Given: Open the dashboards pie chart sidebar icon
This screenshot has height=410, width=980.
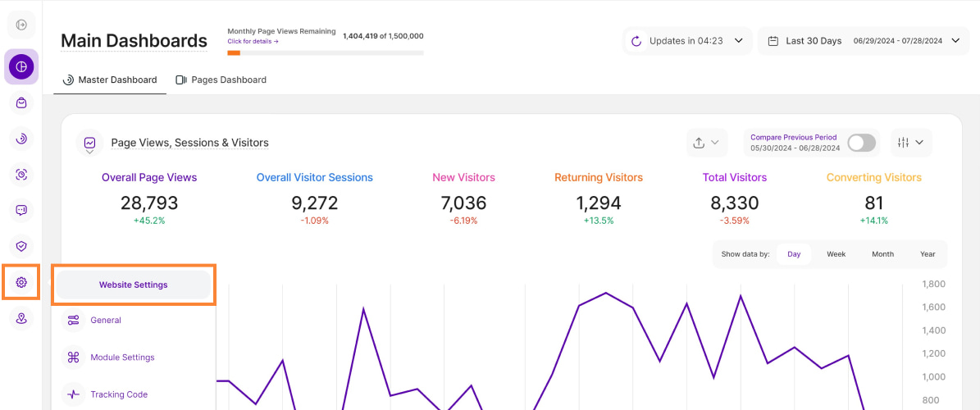Looking at the screenshot, I should pyautogui.click(x=21, y=66).
